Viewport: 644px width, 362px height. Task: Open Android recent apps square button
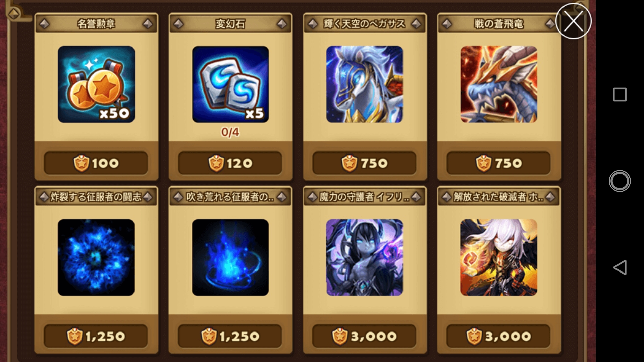620,95
